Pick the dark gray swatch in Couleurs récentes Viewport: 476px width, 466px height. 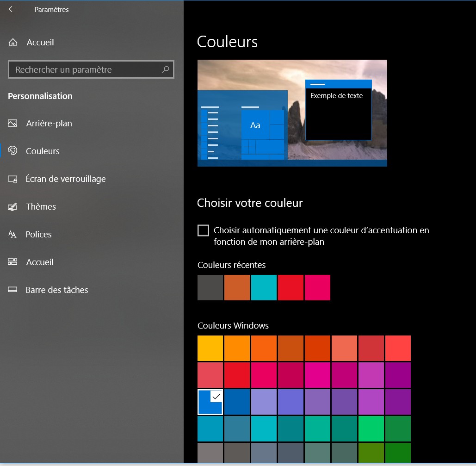coord(210,287)
